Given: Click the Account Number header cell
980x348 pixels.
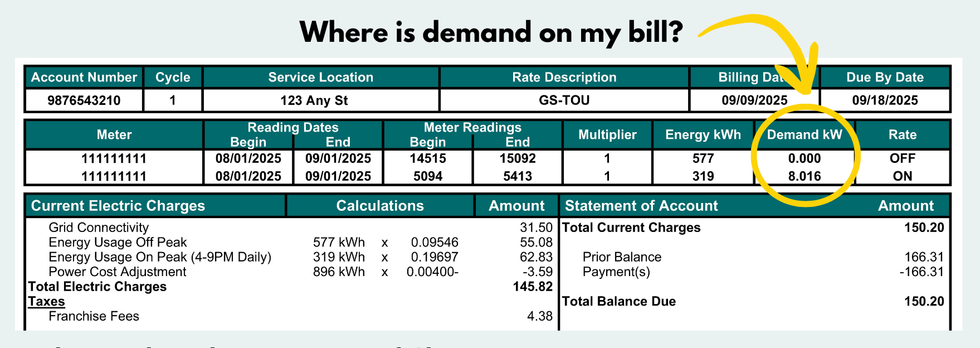Looking at the screenshot, I should pos(84,78).
